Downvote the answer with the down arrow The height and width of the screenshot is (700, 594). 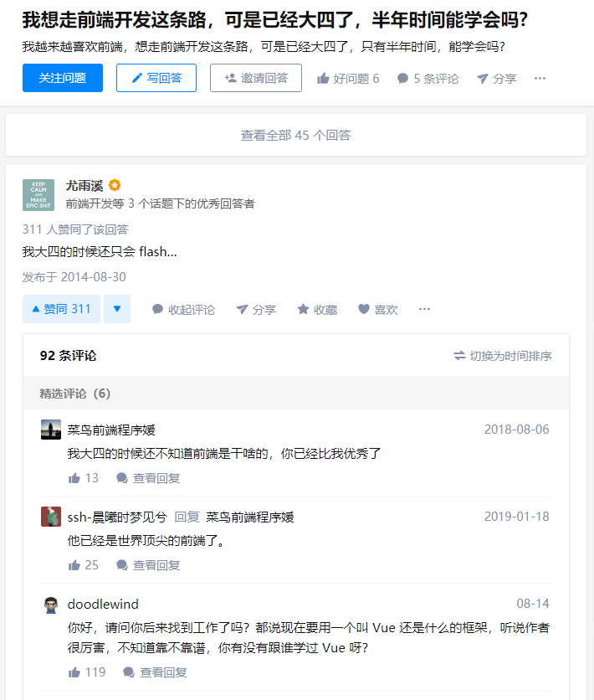click(117, 309)
